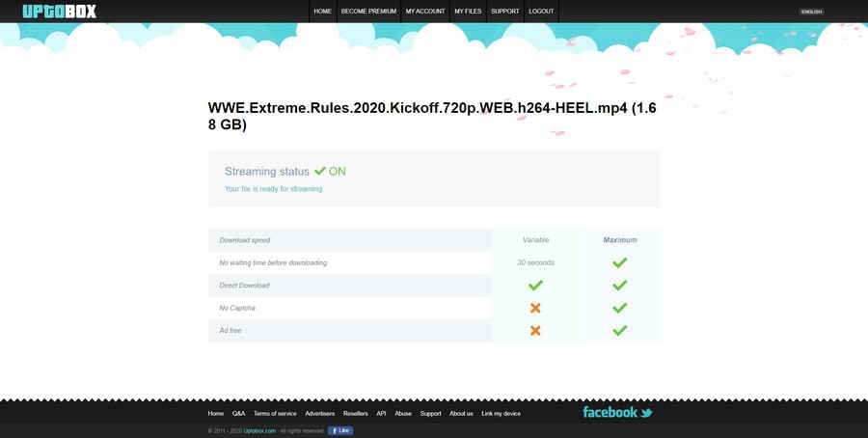The height and width of the screenshot is (438, 868).
Task: Click the footer Support link
Action: click(431, 414)
